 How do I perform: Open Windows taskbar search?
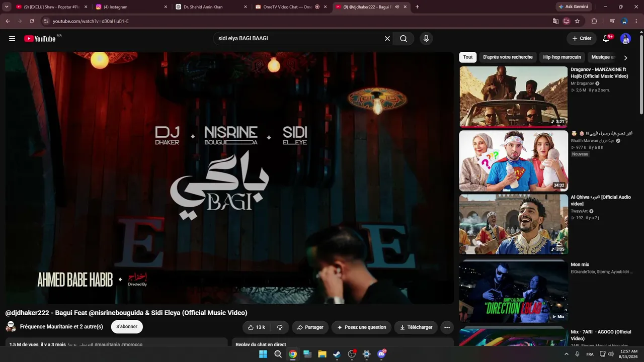[x=278, y=354]
